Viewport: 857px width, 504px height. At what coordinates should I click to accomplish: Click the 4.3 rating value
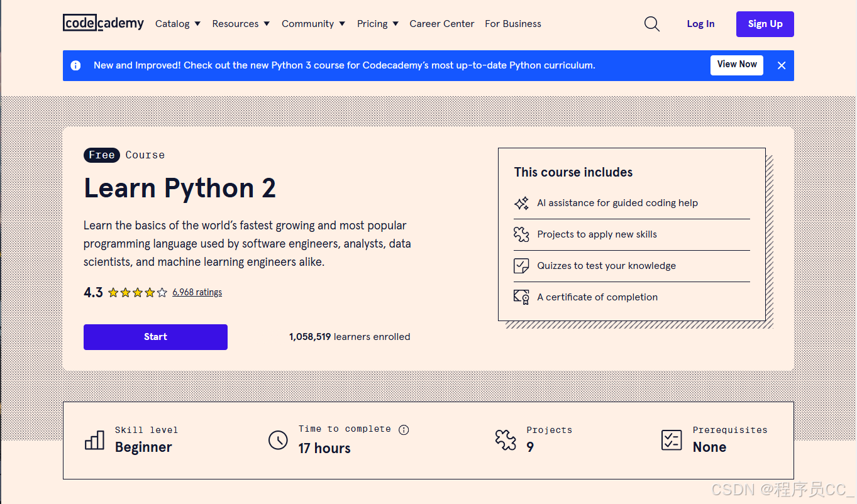93,292
